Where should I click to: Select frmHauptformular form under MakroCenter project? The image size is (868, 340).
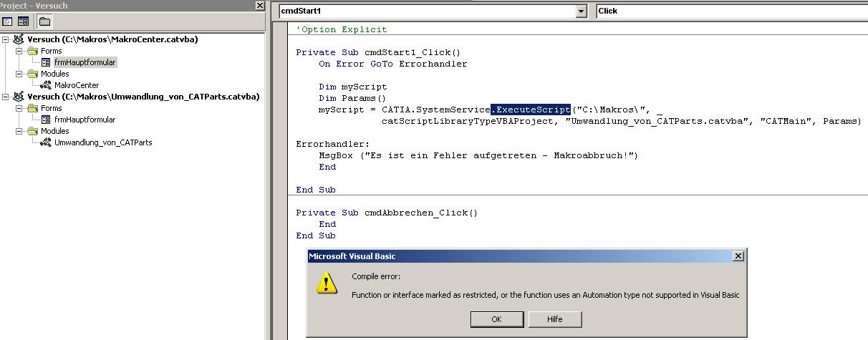[85, 62]
